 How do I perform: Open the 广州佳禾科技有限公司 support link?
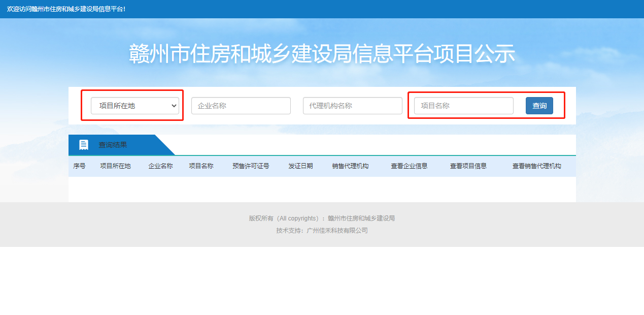[x=338, y=230]
